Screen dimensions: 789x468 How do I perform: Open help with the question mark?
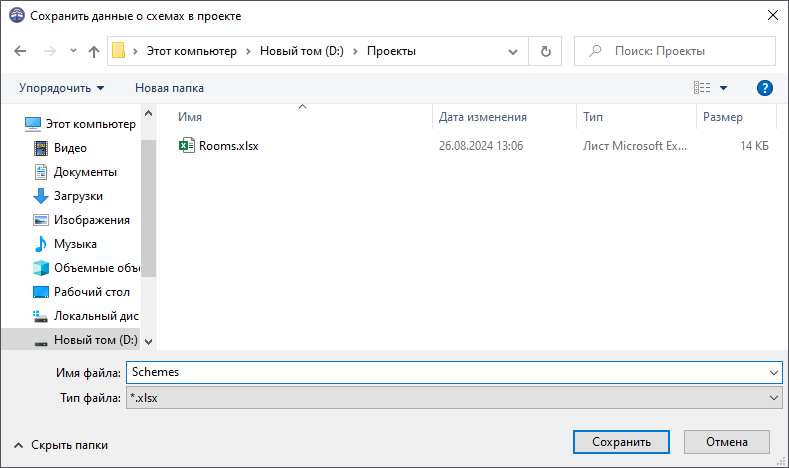tap(765, 88)
